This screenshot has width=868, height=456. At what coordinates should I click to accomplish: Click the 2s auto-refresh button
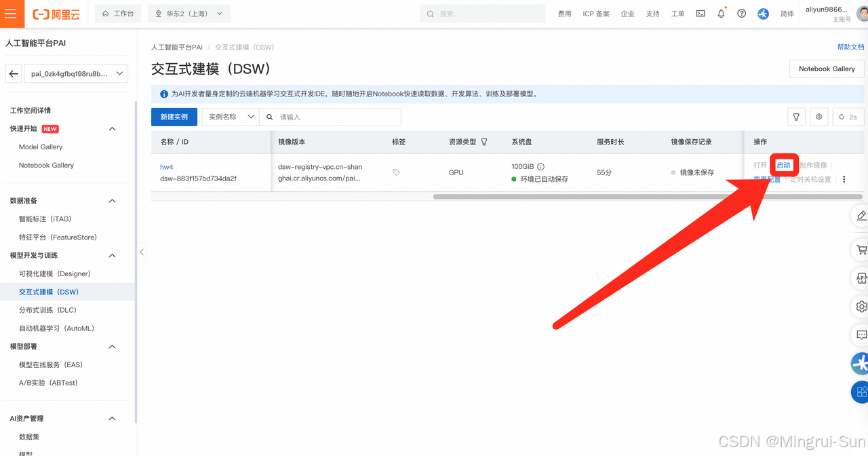coord(848,117)
